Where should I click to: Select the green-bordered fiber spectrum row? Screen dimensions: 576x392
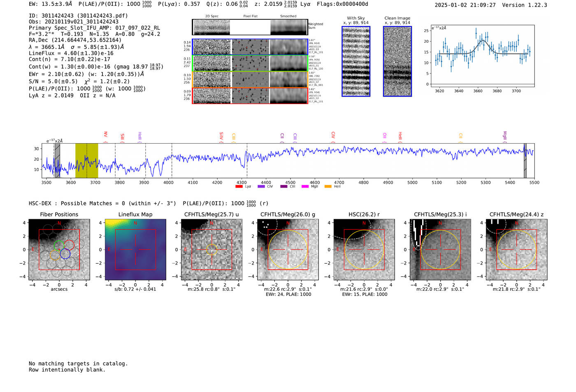point(250,63)
